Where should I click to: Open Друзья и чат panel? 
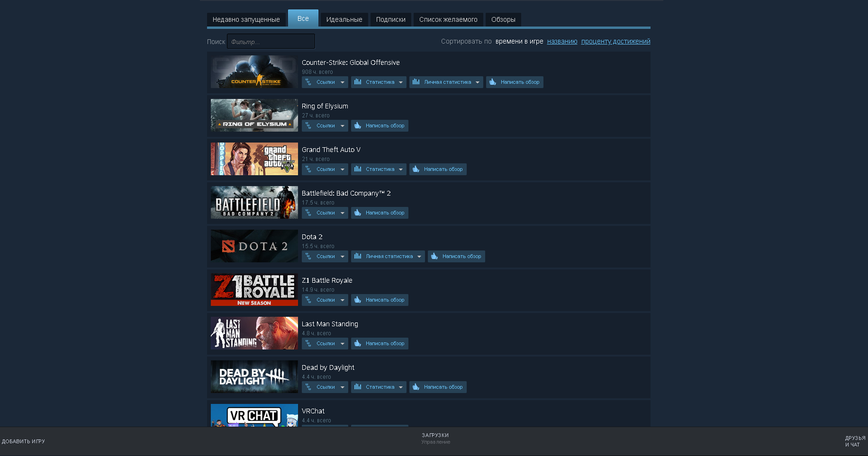tap(855, 441)
